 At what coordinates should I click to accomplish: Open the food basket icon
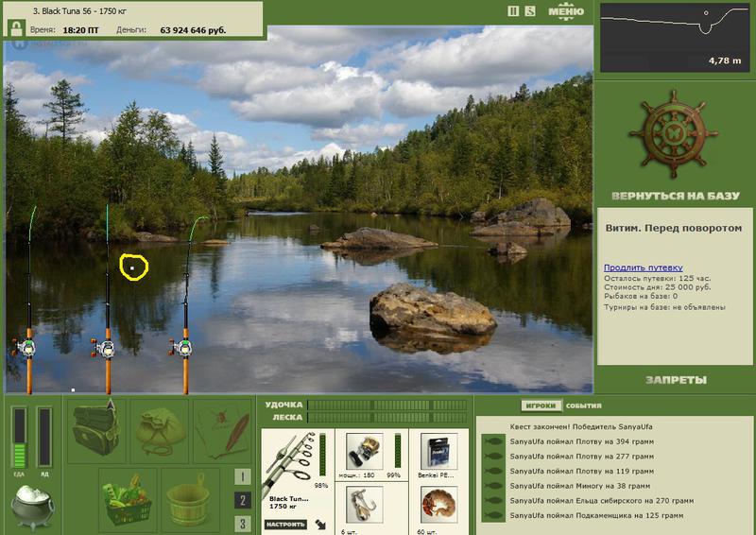coord(128,498)
